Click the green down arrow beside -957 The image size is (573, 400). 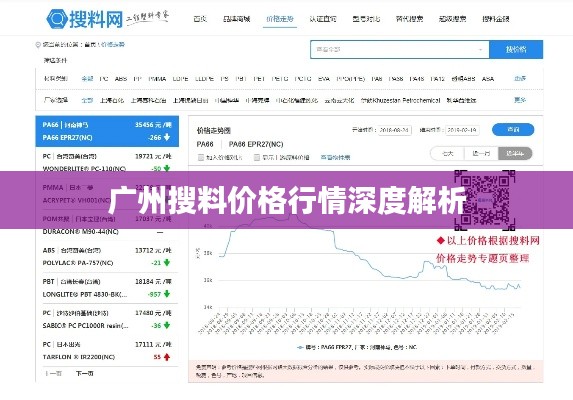point(167,294)
